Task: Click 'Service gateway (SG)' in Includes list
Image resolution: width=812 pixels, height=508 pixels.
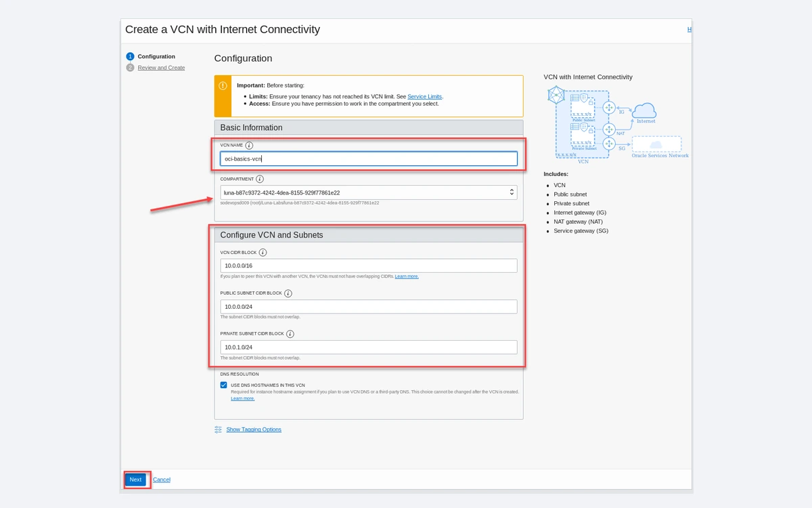Action: 581,231
